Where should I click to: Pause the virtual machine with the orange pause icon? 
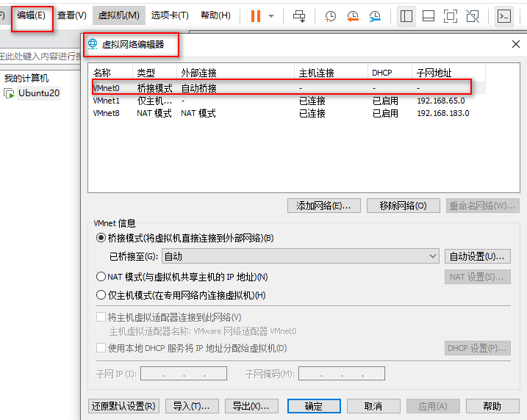point(256,15)
